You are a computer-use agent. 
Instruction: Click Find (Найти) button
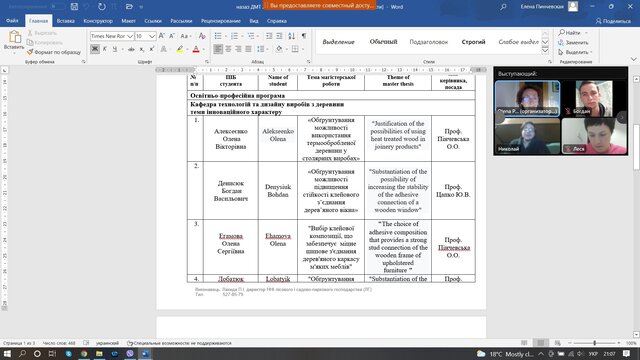point(569,33)
